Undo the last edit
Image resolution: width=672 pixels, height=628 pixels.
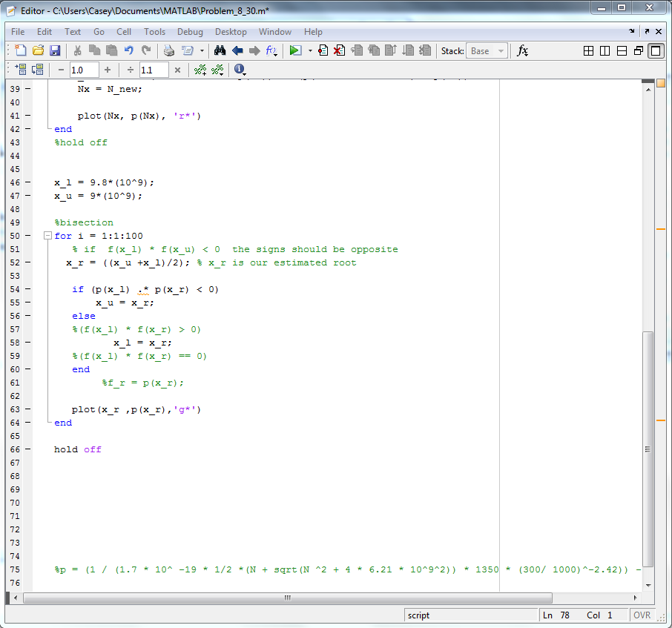128,50
